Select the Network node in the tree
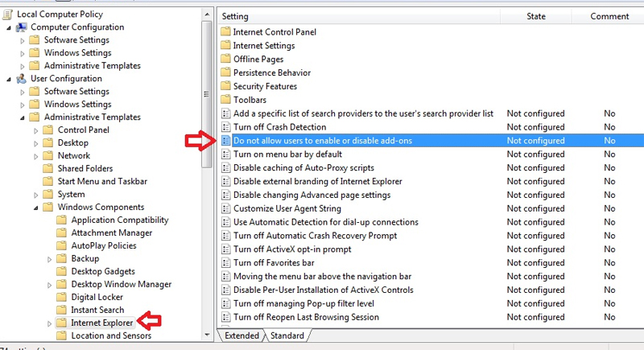The height and width of the screenshot is (350, 644). click(73, 155)
